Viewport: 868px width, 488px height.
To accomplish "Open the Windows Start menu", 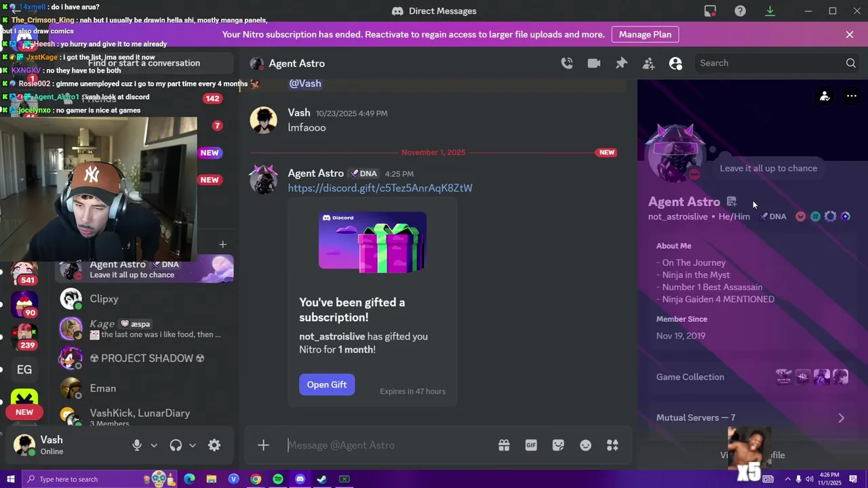I will click(10, 479).
